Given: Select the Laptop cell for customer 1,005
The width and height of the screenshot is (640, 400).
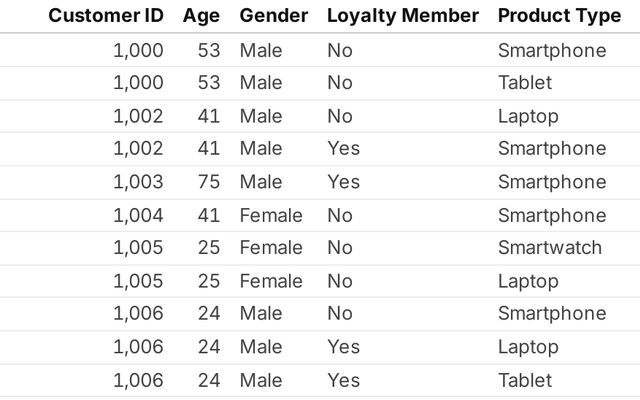Looking at the screenshot, I should click(x=527, y=281).
